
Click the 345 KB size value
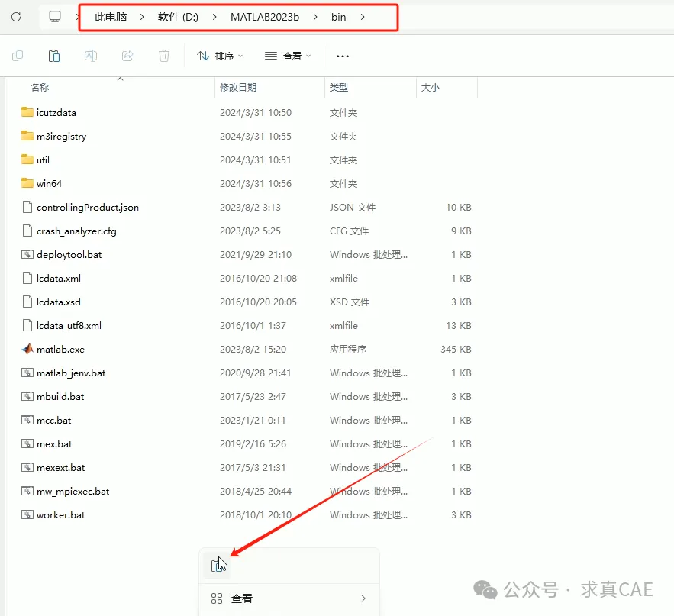coord(456,349)
